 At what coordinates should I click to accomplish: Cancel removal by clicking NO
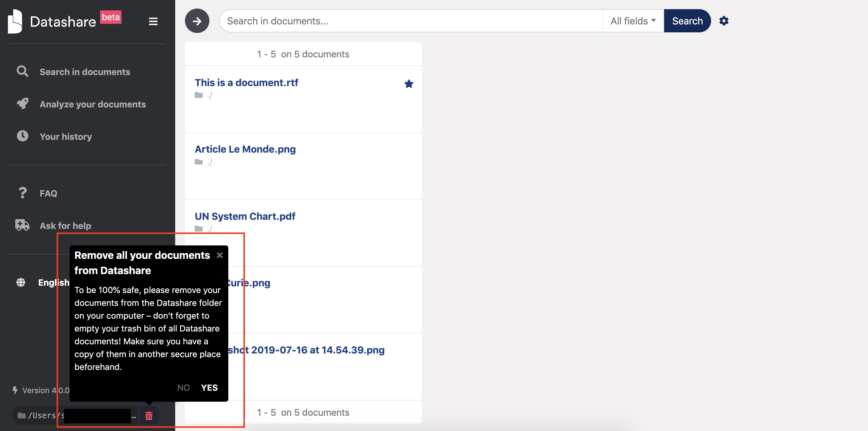coord(183,388)
